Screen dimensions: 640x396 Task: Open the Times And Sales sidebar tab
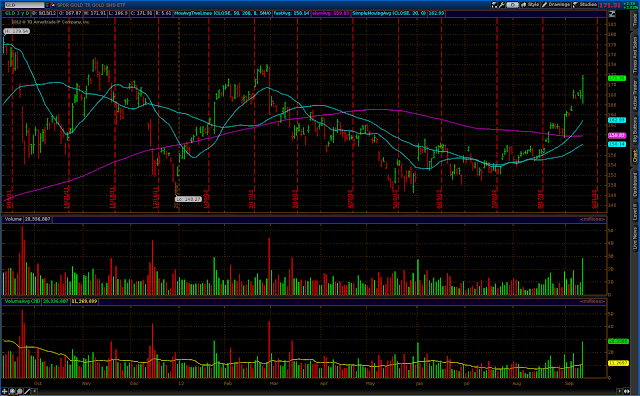click(x=635, y=55)
